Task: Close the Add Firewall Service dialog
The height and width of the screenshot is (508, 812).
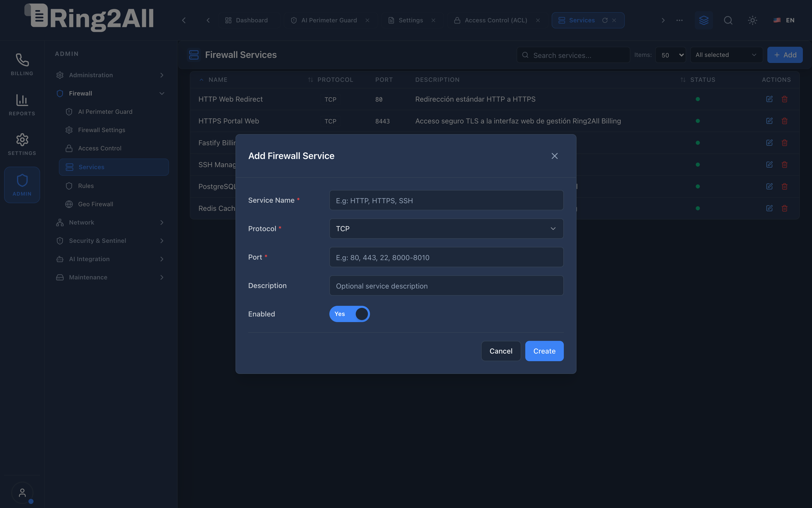Action: pos(555,156)
